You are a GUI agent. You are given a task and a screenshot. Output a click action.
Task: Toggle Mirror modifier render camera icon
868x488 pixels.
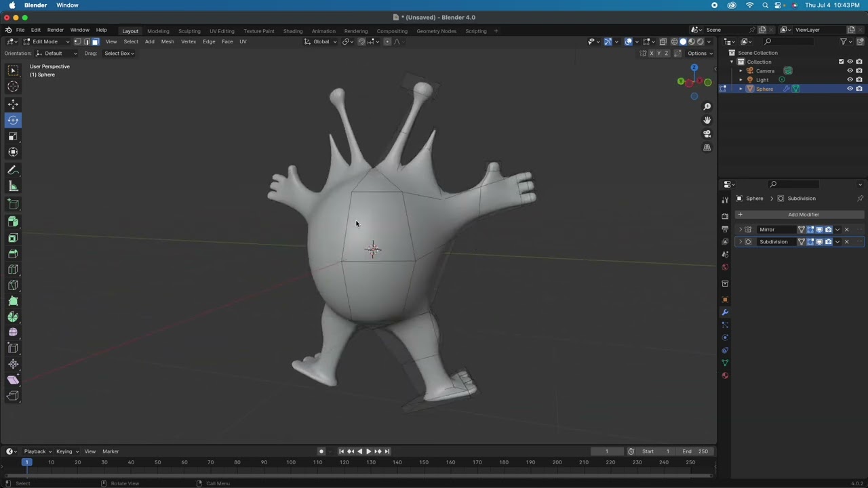pyautogui.click(x=828, y=230)
